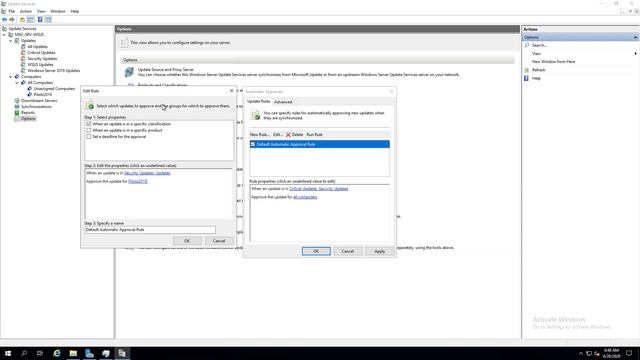
Task: Click Apply in Automatic Approvals dialog
Action: pyautogui.click(x=380, y=251)
